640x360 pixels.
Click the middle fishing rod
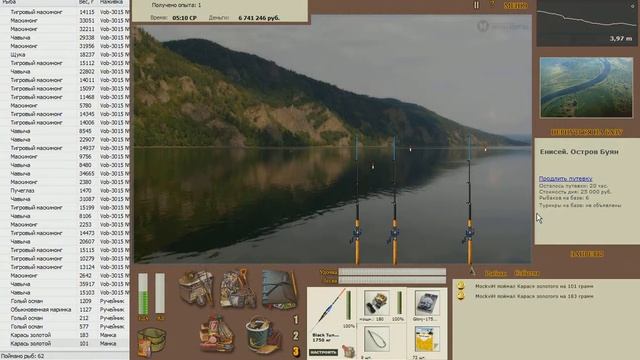tap(394, 200)
